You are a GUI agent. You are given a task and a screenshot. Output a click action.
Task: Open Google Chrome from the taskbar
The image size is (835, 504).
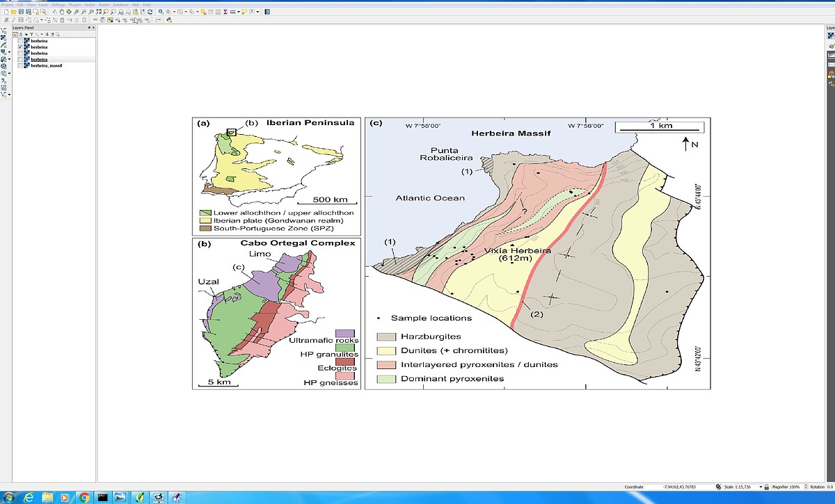point(83,497)
